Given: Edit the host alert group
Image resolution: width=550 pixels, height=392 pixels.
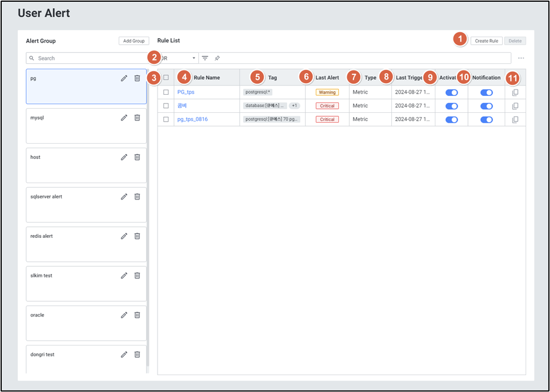Looking at the screenshot, I should (124, 157).
